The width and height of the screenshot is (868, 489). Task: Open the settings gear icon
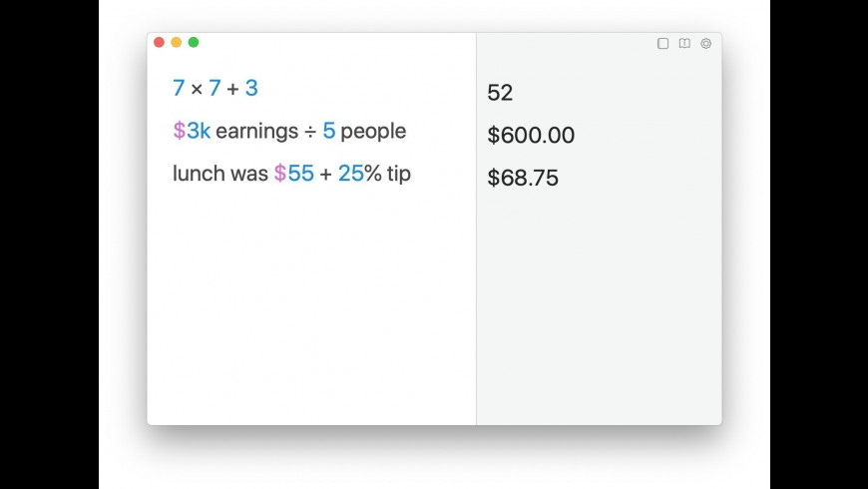point(706,44)
